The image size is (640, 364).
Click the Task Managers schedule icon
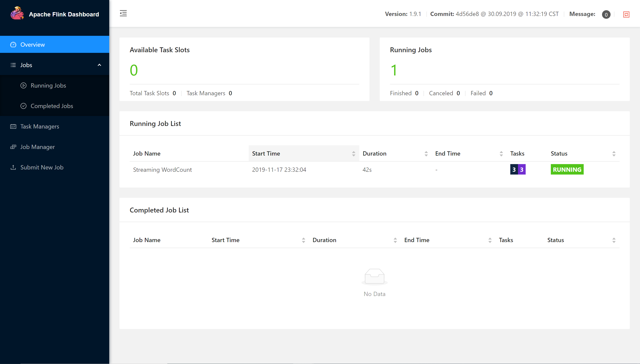click(13, 127)
